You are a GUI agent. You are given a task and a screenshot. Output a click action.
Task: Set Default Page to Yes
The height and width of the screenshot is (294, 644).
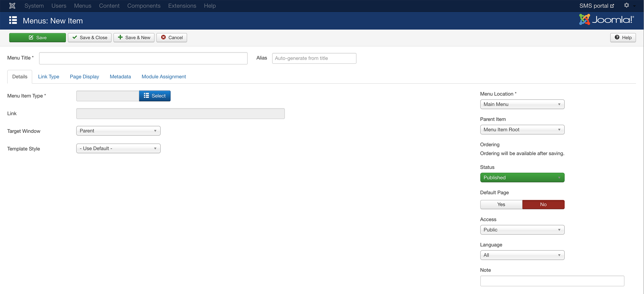point(501,204)
